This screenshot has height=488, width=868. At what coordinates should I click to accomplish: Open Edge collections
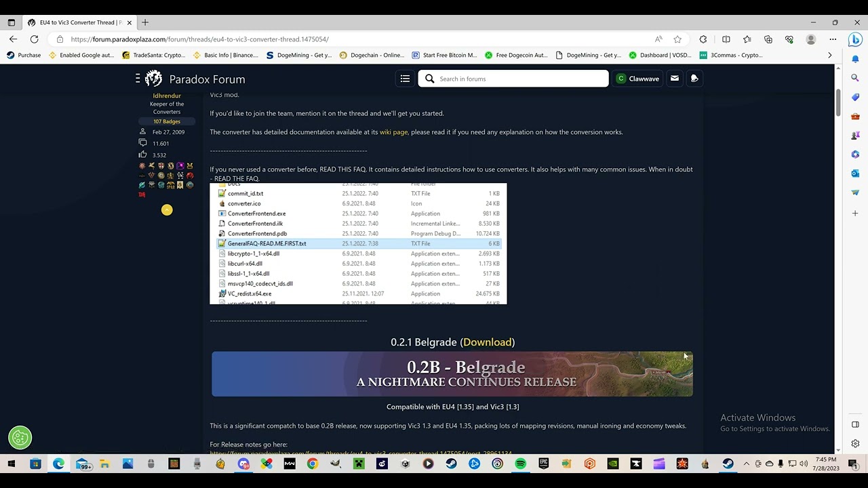(x=768, y=39)
